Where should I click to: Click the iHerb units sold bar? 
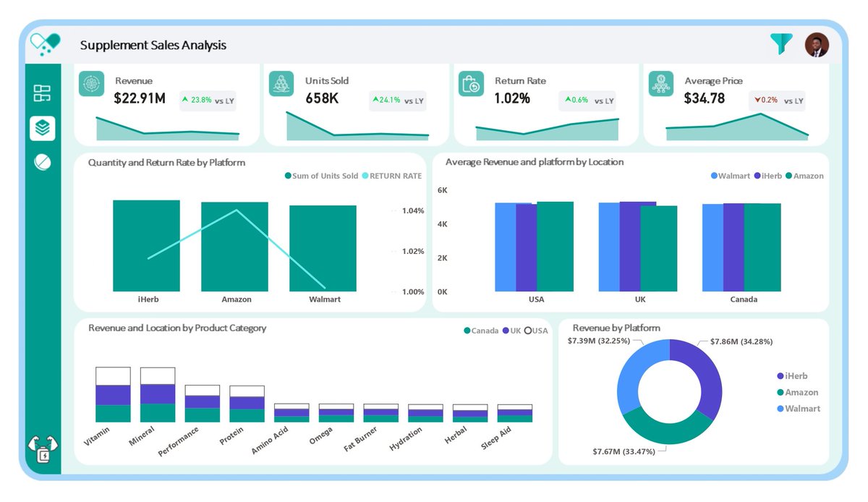[147, 245]
